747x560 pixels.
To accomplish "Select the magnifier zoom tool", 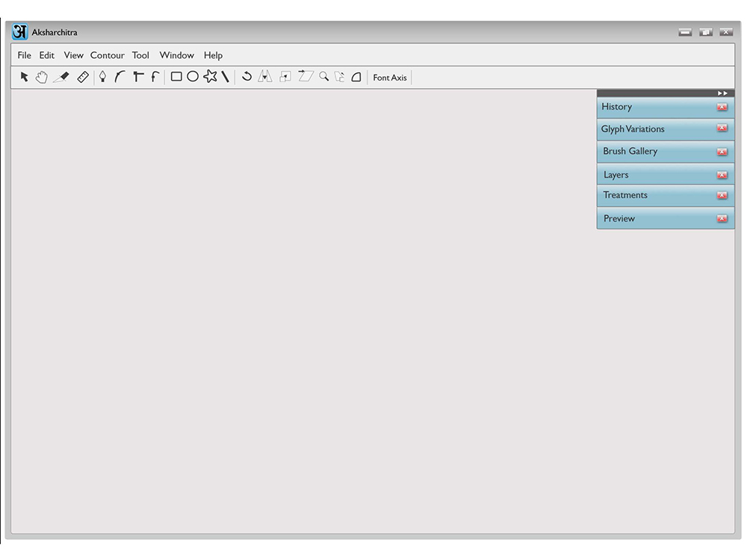I will (x=324, y=76).
